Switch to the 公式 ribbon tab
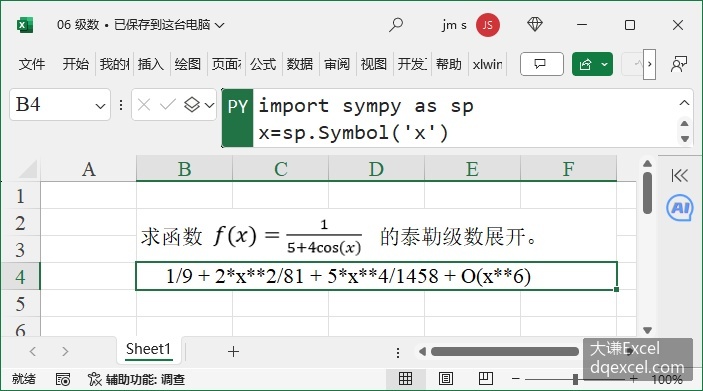The image size is (703, 391). 263,64
